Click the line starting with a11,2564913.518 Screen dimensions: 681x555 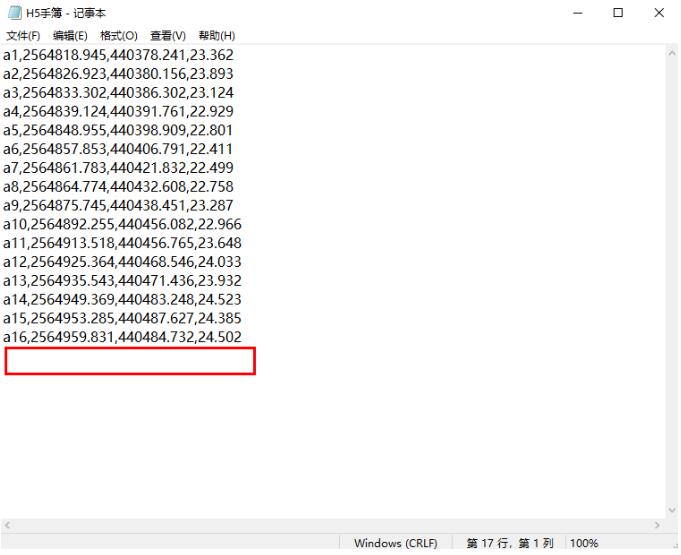click(x=122, y=243)
